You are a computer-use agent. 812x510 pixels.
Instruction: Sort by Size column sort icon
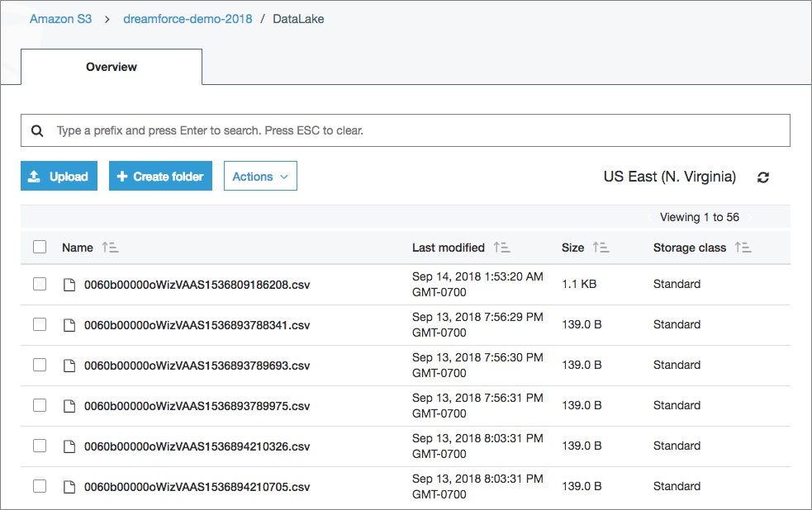(601, 248)
